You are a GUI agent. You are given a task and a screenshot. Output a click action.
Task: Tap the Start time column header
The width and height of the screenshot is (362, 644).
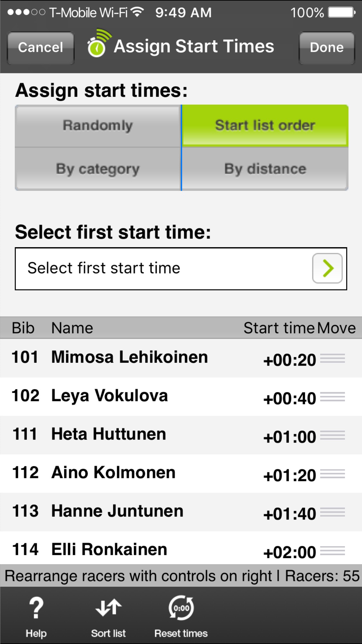pos(279,328)
